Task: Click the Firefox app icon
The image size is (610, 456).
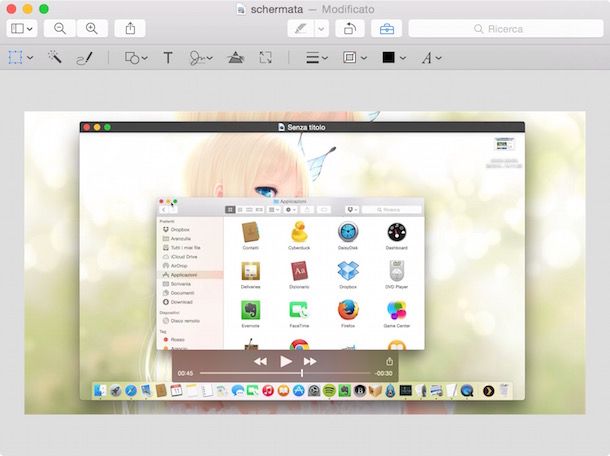Action: pos(348,310)
